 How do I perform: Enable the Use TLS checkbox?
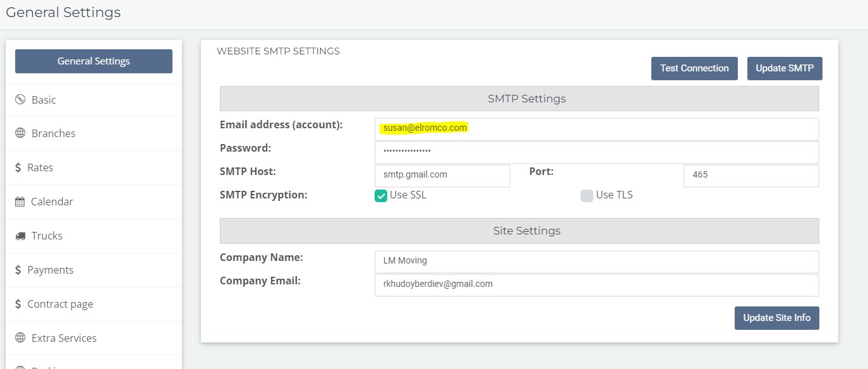(587, 195)
